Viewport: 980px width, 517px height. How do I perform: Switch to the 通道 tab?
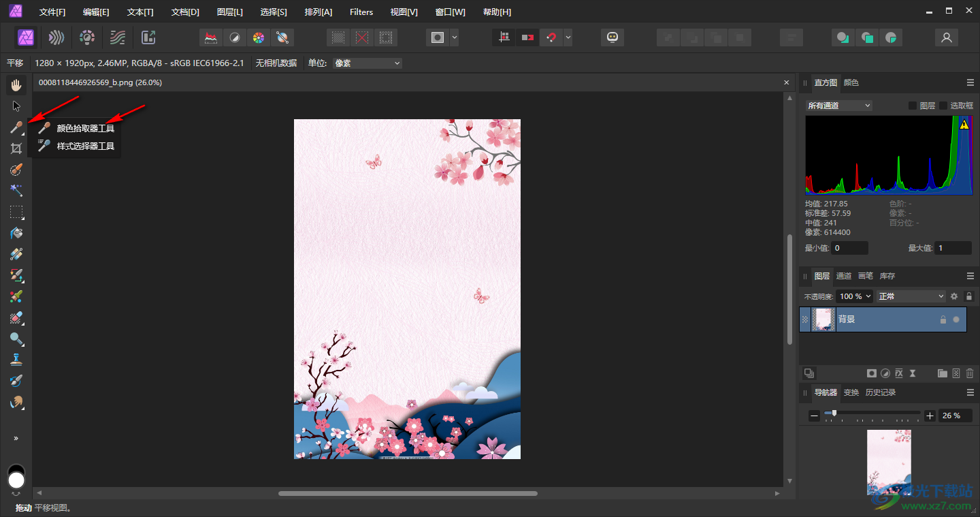[844, 276]
